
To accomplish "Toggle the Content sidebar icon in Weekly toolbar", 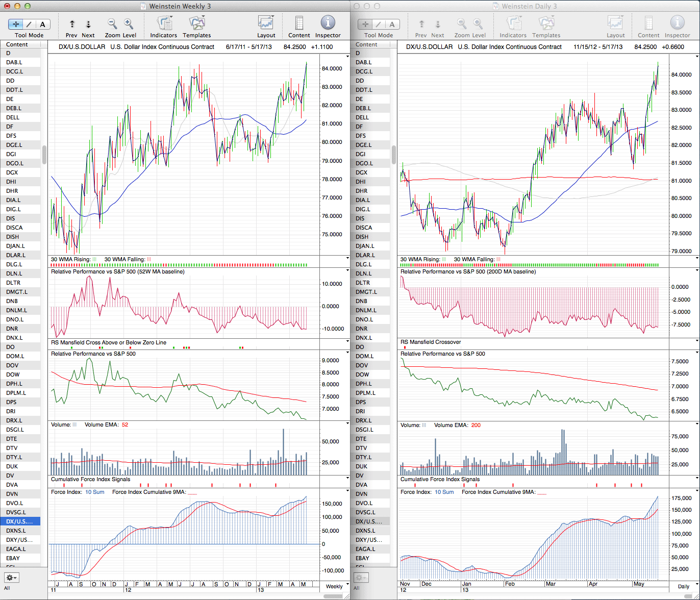I will point(299,24).
